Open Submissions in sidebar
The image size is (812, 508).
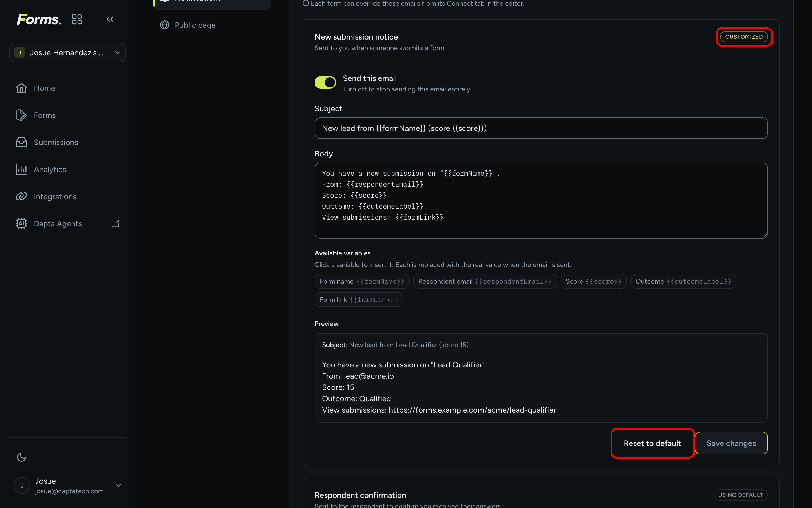coord(67,142)
